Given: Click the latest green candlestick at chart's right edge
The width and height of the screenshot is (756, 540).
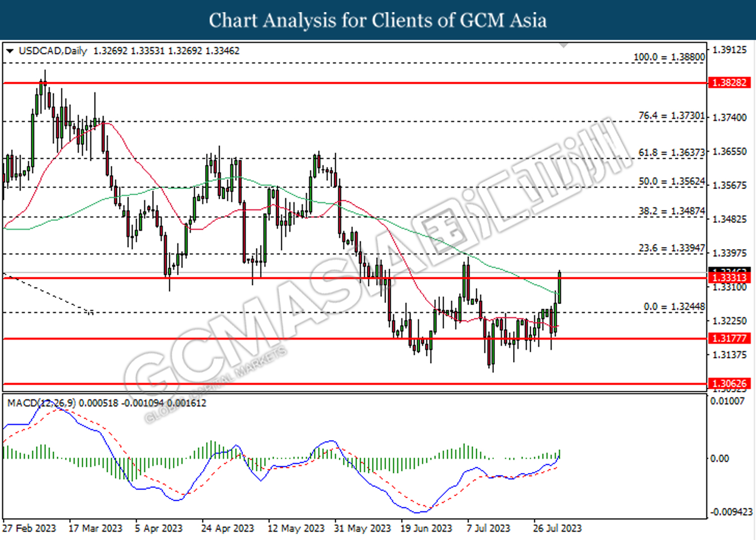Looking at the screenshot, I should coord(559,287).
